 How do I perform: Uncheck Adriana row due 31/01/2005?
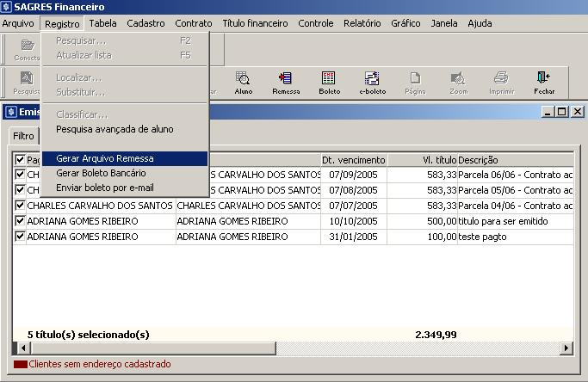pyautogui.click(x=21, y=237)
